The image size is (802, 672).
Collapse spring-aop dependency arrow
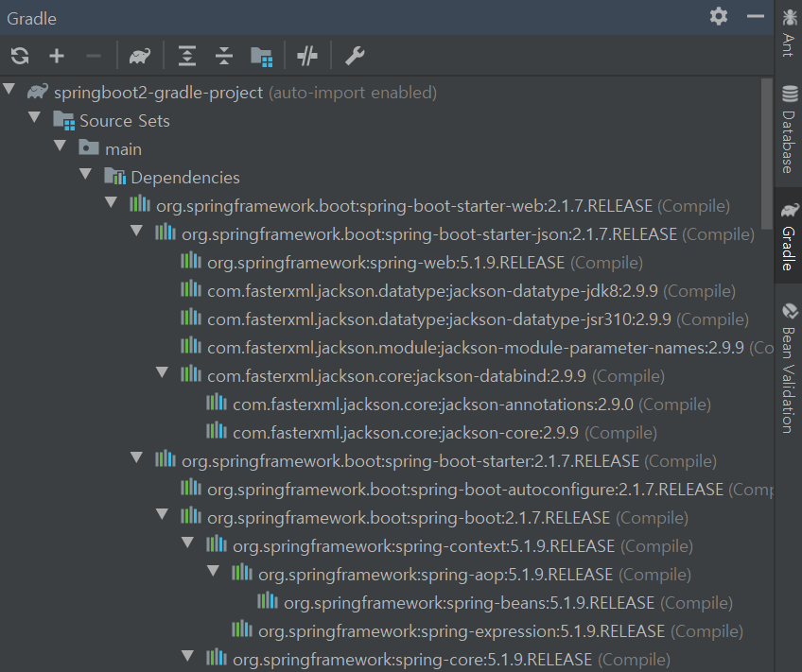pyautogui.click(x=214, y=571)
